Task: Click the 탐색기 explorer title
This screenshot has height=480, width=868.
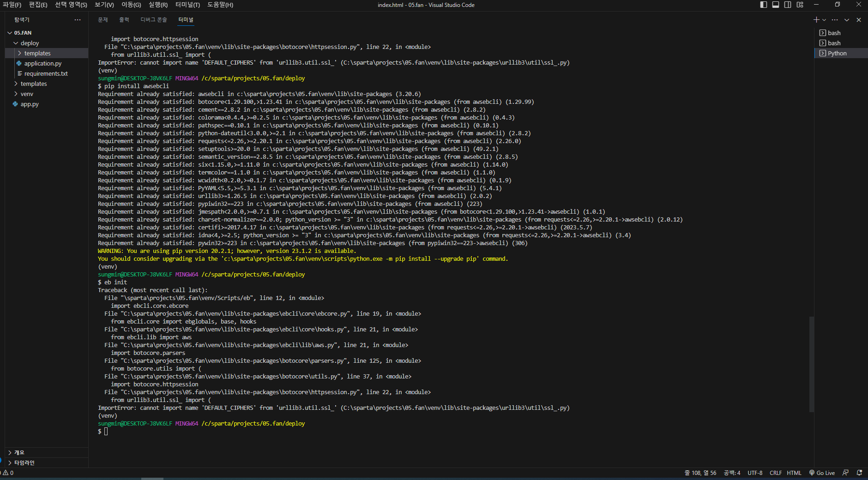Action: (x=22, y=20)
